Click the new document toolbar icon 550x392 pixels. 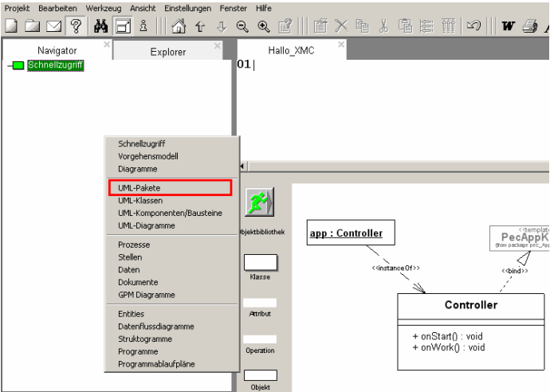coord(12,25)
